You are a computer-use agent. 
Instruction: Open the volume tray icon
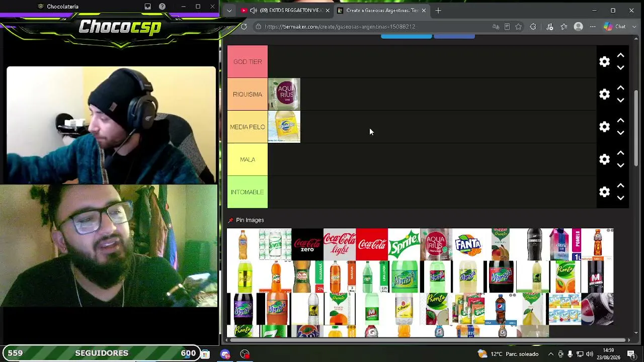(x=589, y=354)
